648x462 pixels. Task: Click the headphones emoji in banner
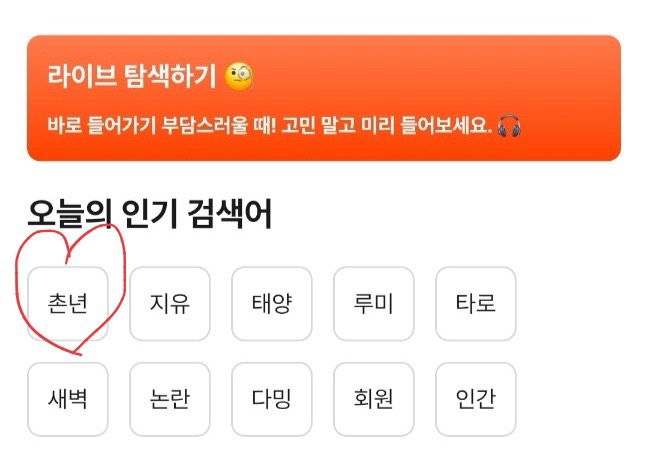pos(509,126)
